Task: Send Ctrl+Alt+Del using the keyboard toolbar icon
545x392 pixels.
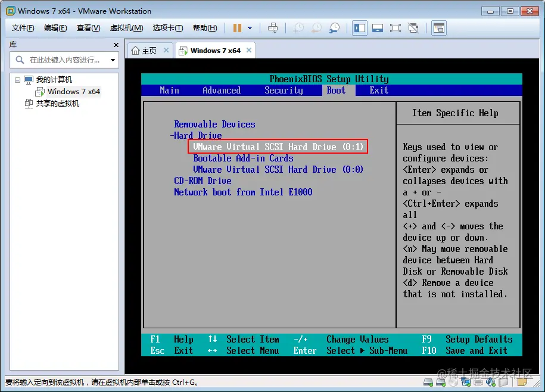Action: pyautogui.click(x=273, y=28)
